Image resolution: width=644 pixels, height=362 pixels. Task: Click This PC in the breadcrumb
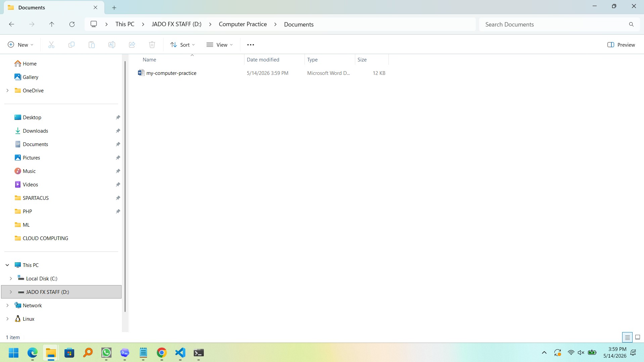(x=125, y=24)
